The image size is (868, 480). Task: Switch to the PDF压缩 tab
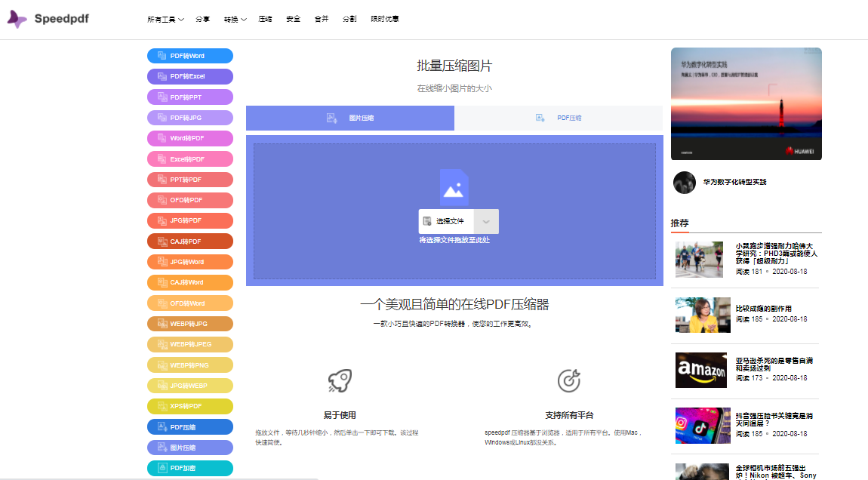[x=559, y=118]
